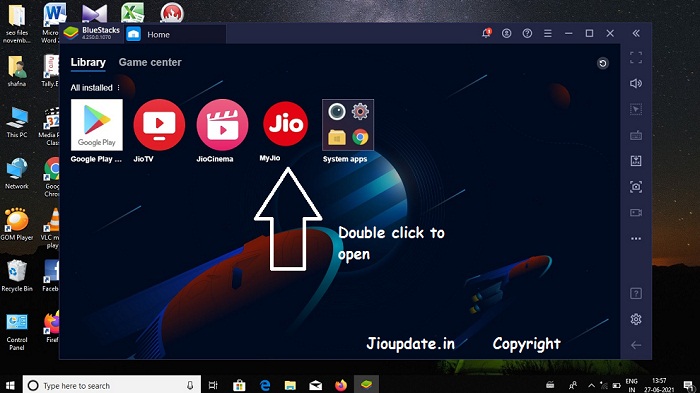Toggle fullscreen mode in sidebar

click(636, 57)
